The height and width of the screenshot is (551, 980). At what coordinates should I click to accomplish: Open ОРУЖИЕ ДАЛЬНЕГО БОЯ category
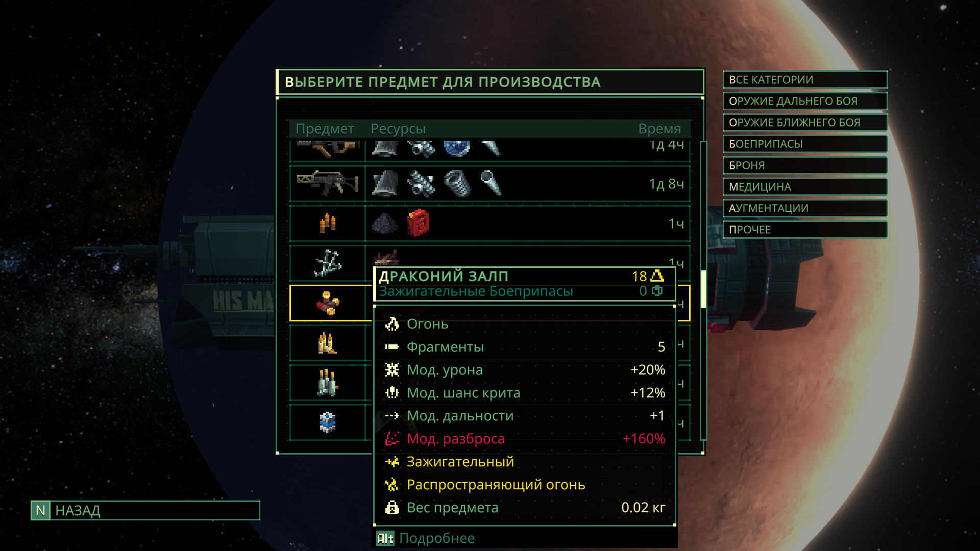pyautogui.click(x=805, y=101)
